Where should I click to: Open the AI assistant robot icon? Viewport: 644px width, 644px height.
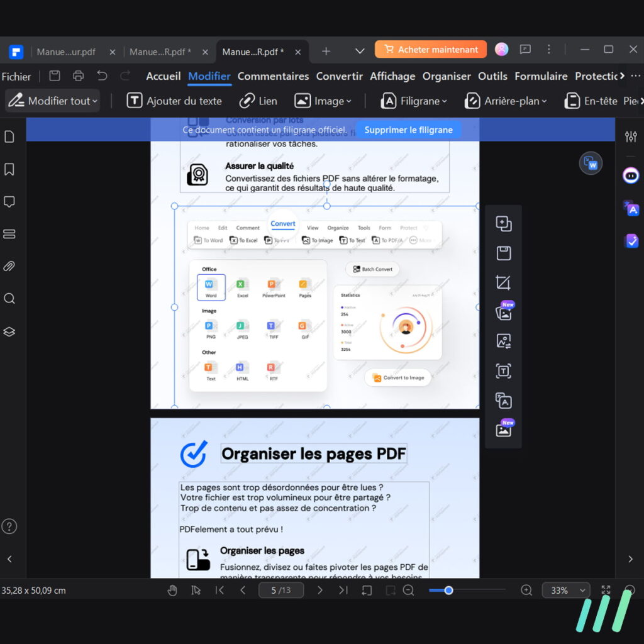click(631, 176)
